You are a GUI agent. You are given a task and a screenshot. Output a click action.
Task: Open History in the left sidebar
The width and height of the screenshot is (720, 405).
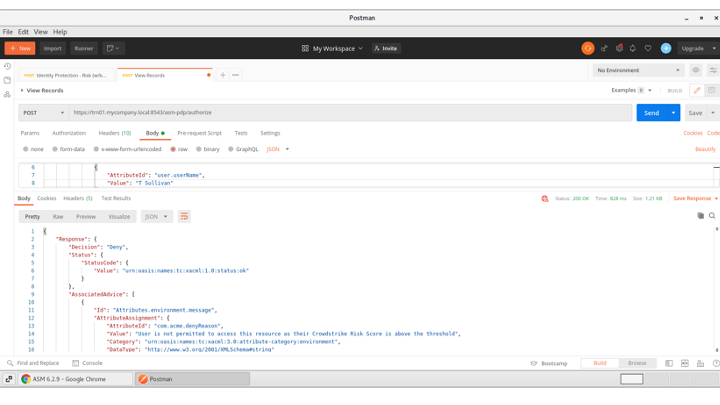point(7,67)
